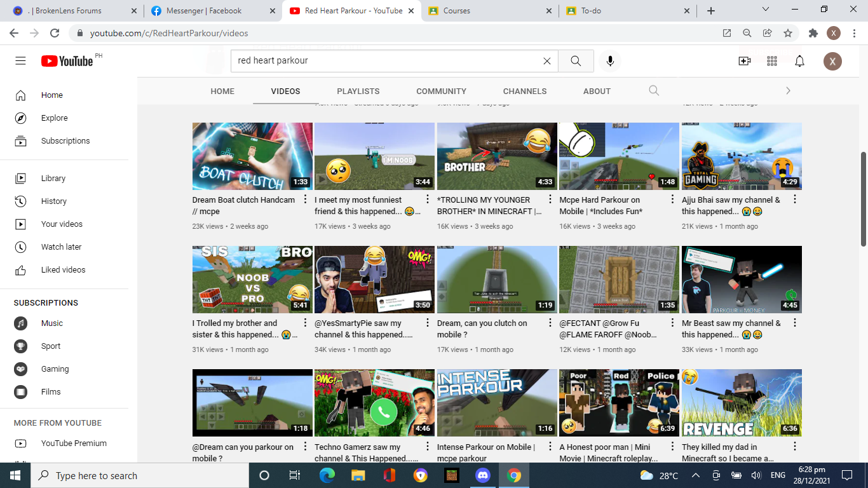The image size is (868, 488).
Task: Open the ABOUT tab
Action: click(597, 91)
